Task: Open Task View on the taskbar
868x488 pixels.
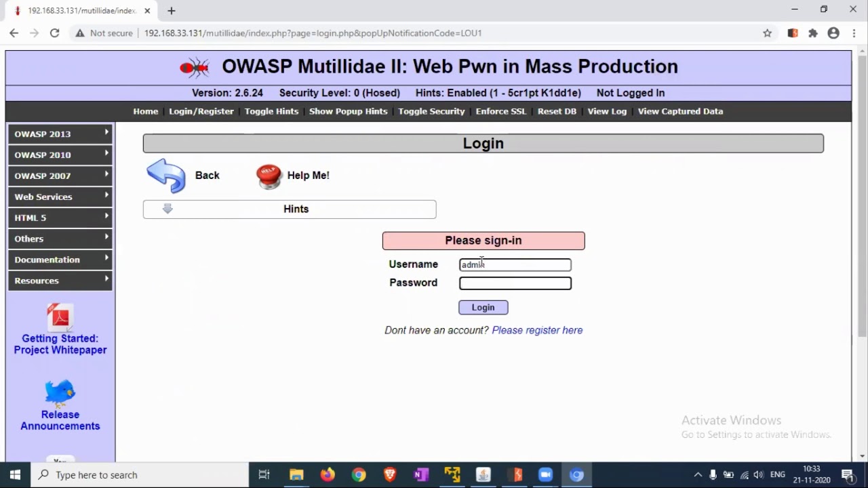Action: coord(264,475)
